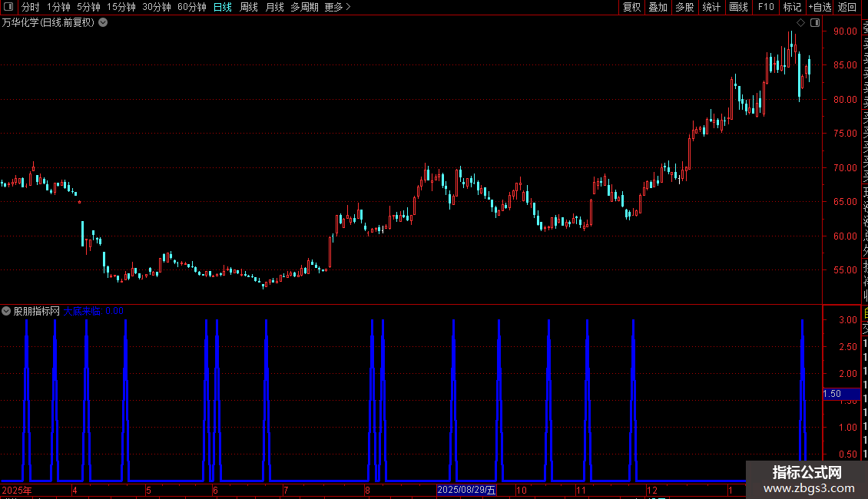868x499 pixels.
Task: Select the 日线 daily chart tab
Action: click(x=223, y=7)
